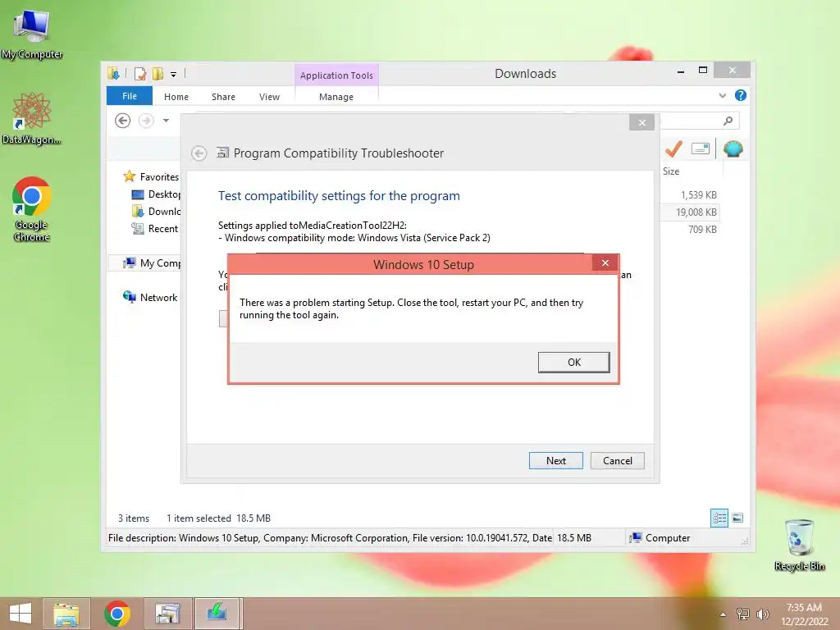Image resolution: width=840 pixels, height=630 pixels.
Task: Open the Recycle Bin desktop icon
Action: [x=799, y=545]
